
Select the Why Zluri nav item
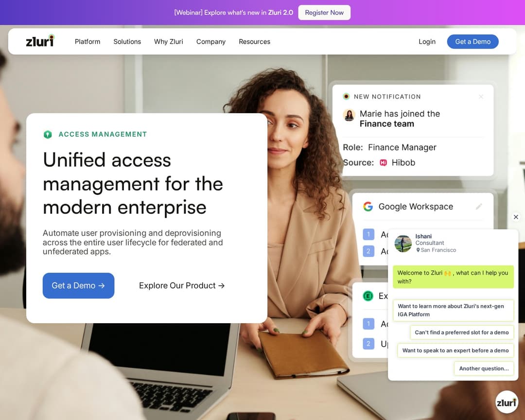point(168,41)
